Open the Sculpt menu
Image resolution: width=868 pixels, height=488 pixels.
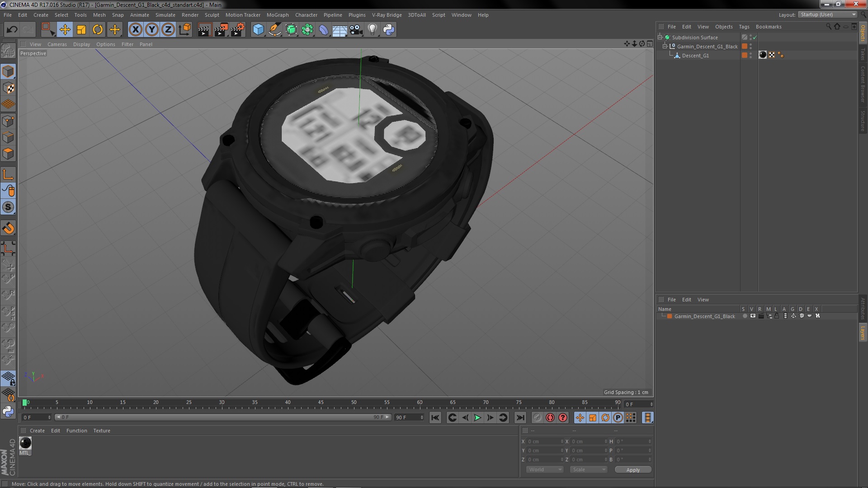[x=212, y=15]
